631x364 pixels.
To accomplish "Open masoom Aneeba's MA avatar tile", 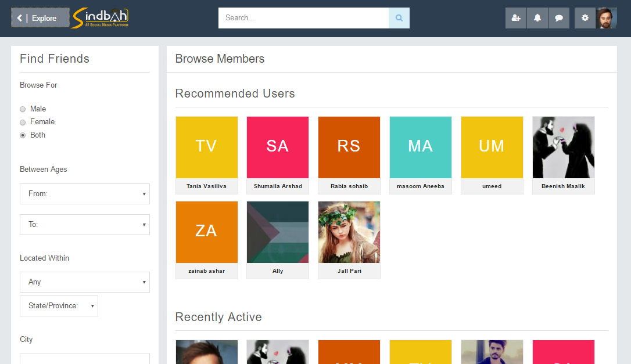I will point(421,147).
